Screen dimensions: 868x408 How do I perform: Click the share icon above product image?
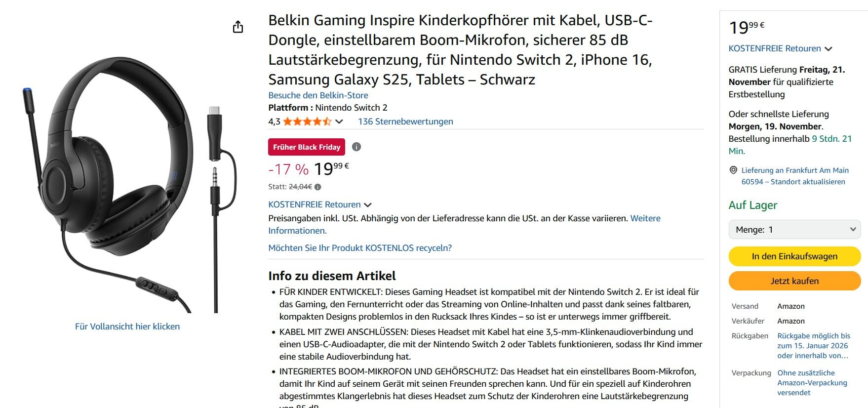point(238,27)
